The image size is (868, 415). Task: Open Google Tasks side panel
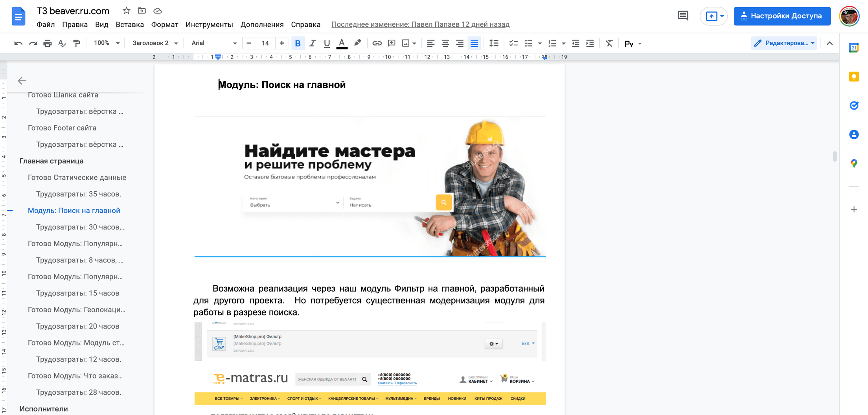tap(854, 105)
